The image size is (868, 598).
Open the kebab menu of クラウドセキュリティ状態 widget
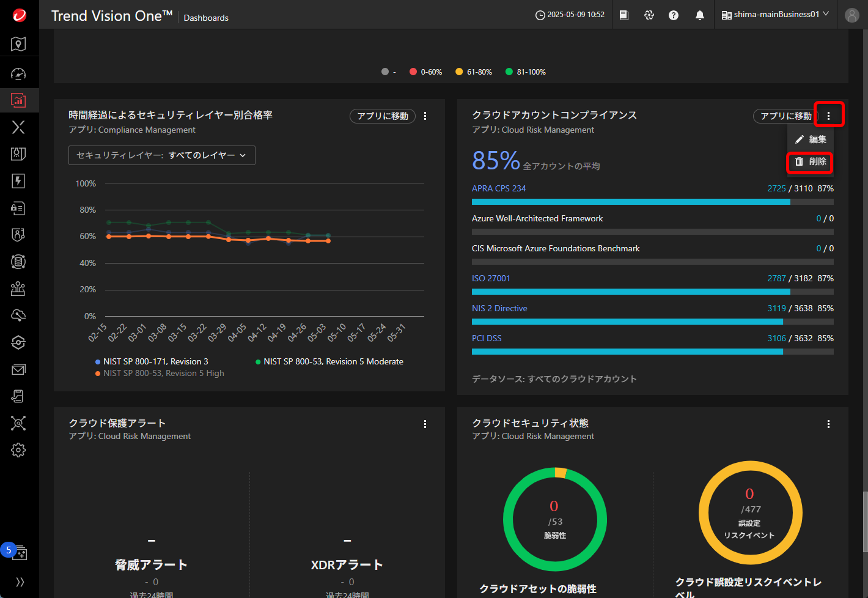click(829, 424)
